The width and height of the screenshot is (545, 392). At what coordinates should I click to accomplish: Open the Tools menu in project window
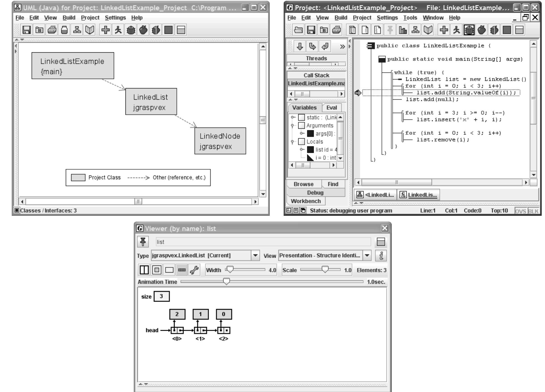pyautogui.click(x=410, y=18)
